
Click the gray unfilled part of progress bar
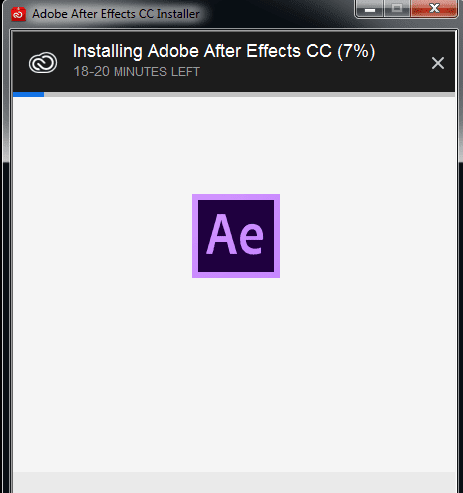(x=249, y=94)
